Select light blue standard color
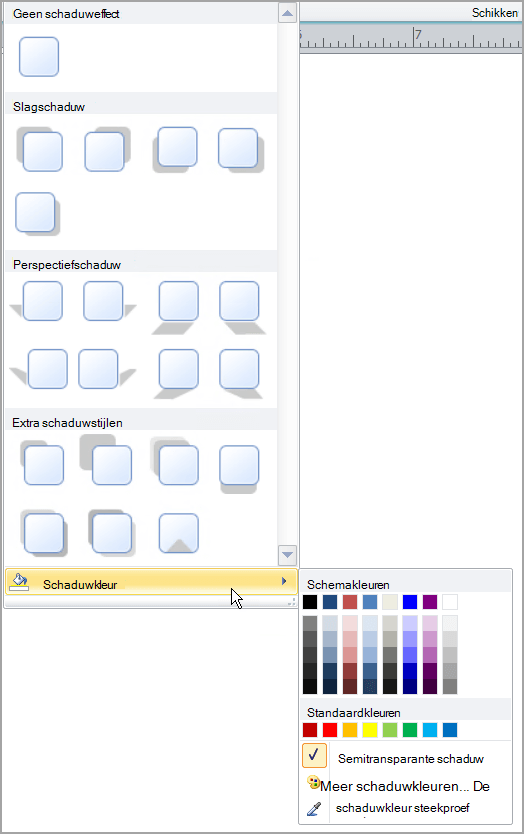The image size is (524, 834). tap(430, 730)
